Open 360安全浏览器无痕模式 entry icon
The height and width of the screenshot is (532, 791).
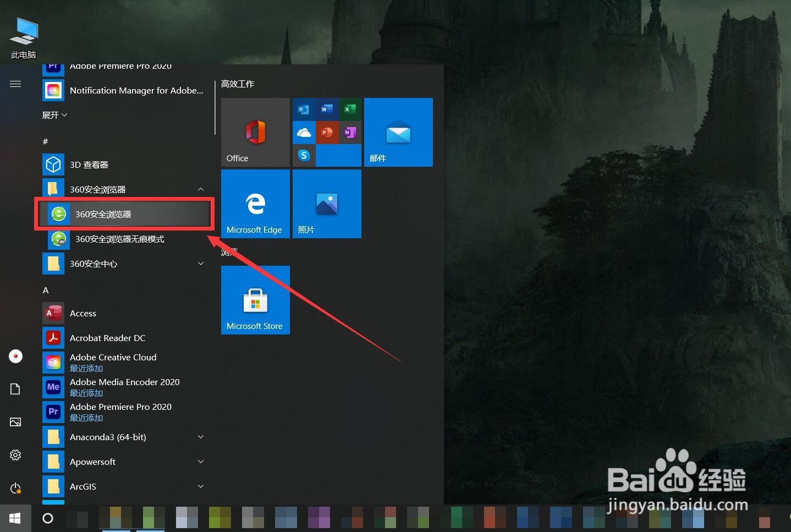tap(59, 239)
